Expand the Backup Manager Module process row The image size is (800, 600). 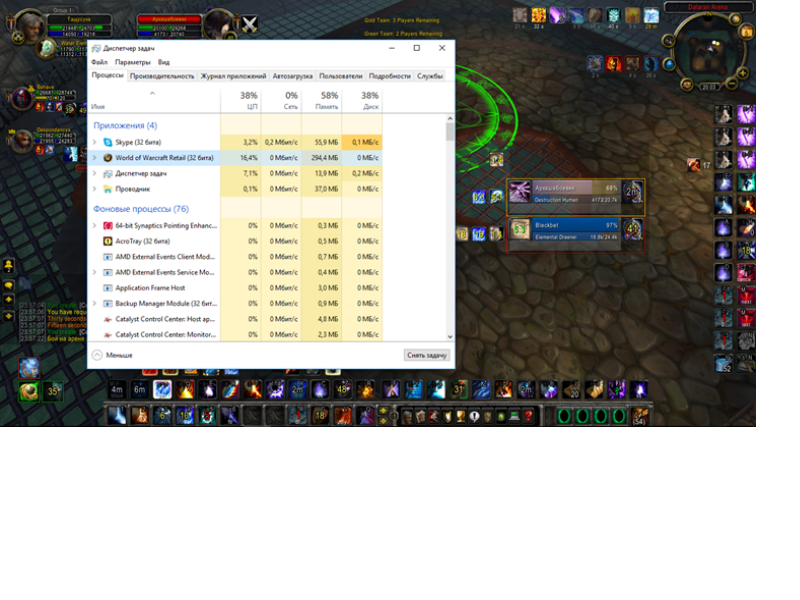pos(95,303)
